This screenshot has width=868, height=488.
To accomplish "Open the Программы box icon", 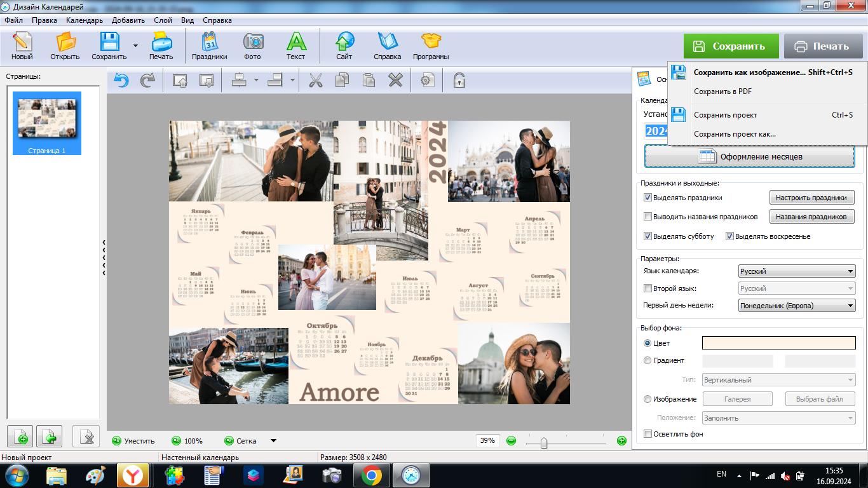I will tap(431, 45).
